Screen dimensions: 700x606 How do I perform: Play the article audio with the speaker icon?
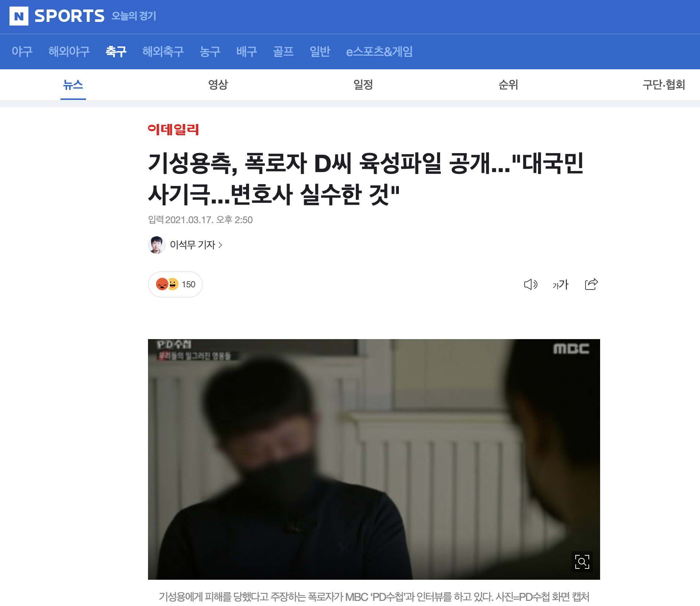tap(530, 284)
